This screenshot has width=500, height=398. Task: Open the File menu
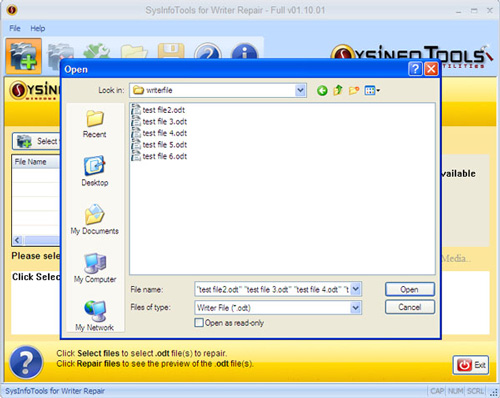[15, 28]
